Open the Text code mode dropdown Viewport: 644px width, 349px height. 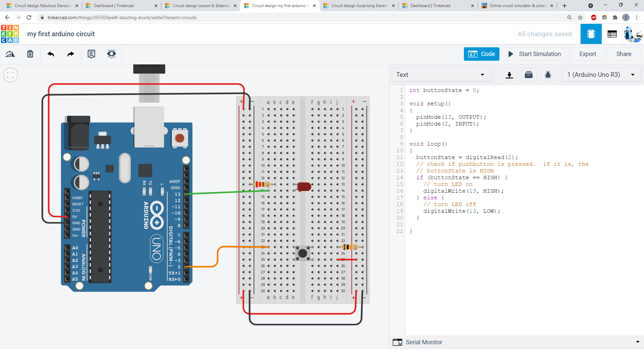pos(441,74)
